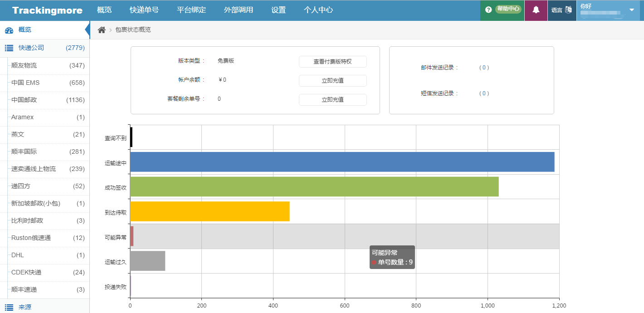Expand the user account dropdown arrow

pos(632,10)
